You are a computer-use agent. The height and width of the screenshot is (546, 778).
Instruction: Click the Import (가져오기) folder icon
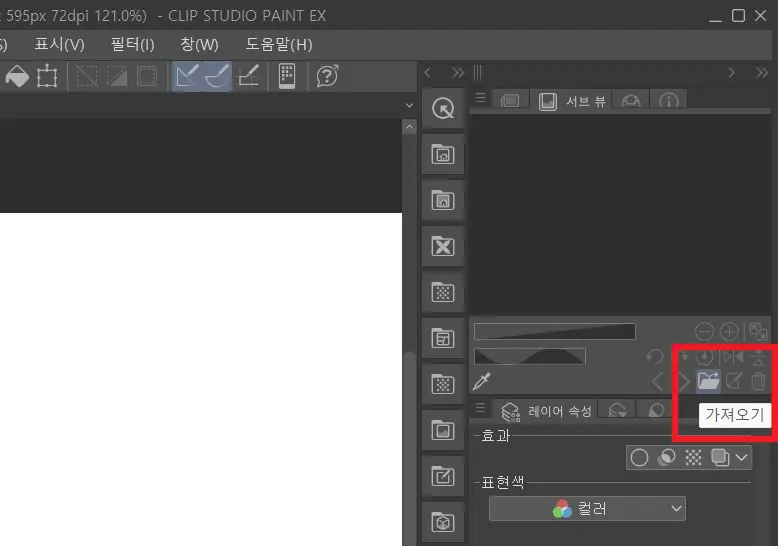coord(708,381)
